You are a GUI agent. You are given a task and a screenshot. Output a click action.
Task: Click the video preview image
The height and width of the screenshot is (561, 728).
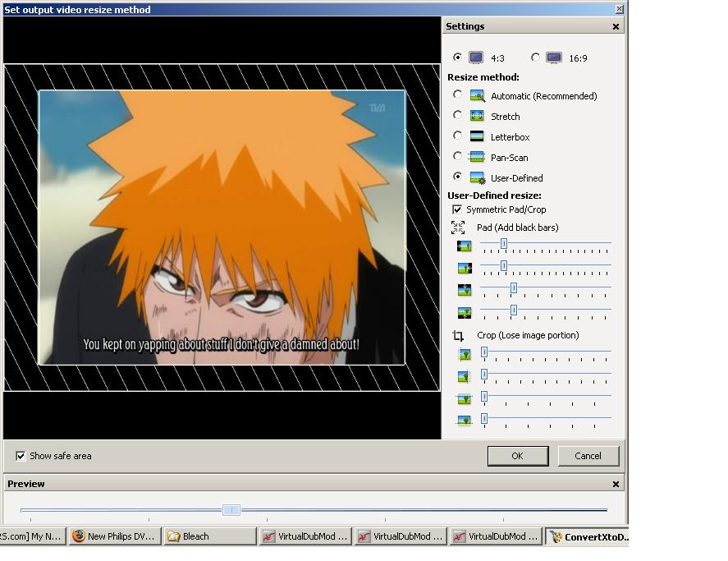tap(222, 228)
